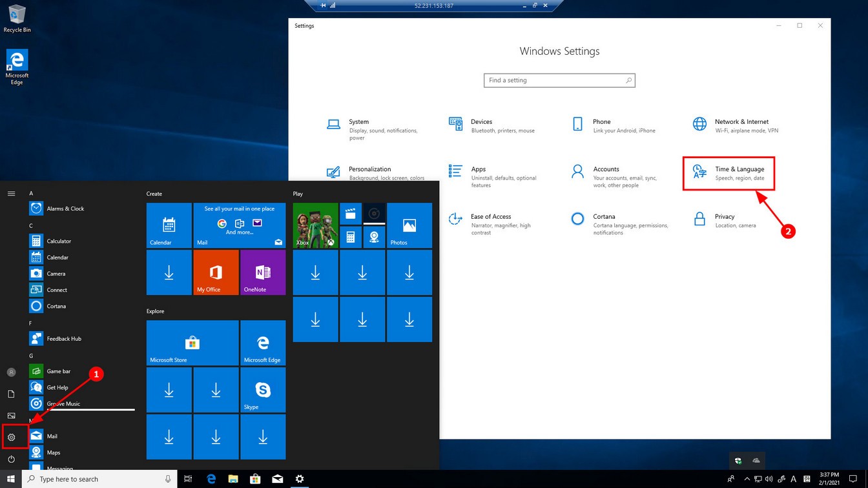Click the letter F header in app list
Viewport: 868px width, 488px height.
(x=31, y=323)
